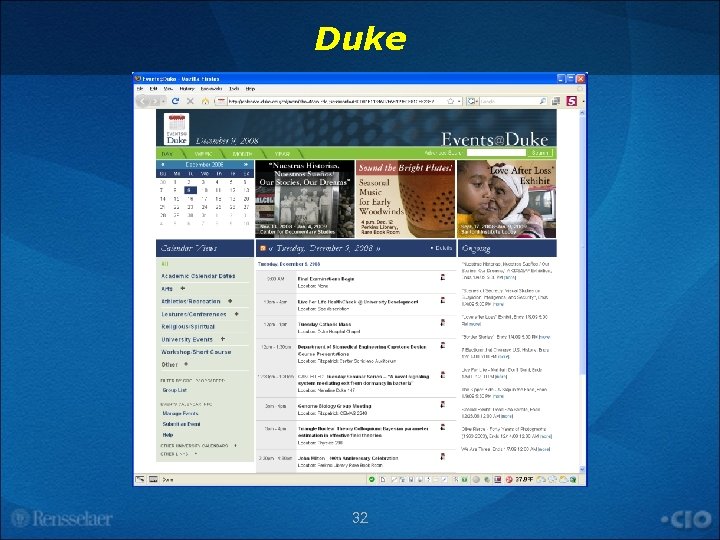Go to the Firefox Home icon
720x540 pixels.
(205, 101)
